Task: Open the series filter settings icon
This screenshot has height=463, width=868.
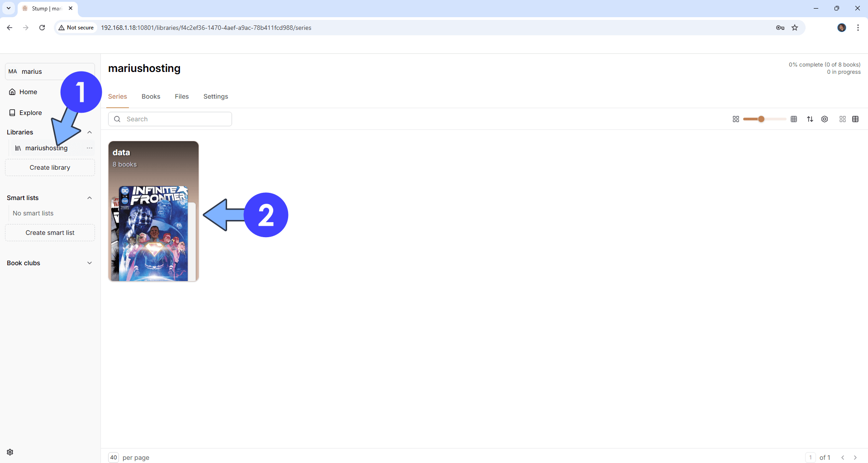Action: 825,119
